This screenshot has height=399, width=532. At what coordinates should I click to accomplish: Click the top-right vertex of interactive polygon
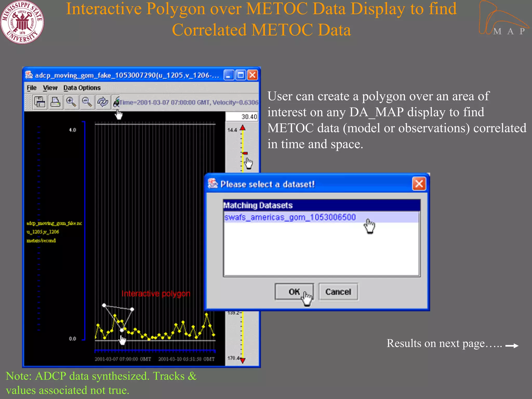click(x=132, y=309)
